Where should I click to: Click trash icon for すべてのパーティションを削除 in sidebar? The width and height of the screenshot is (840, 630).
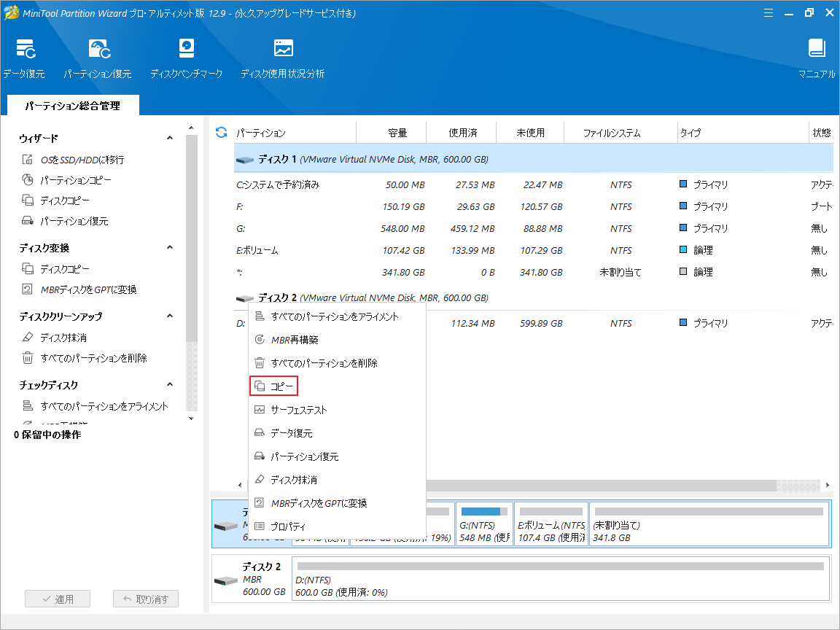pos(27,358)
